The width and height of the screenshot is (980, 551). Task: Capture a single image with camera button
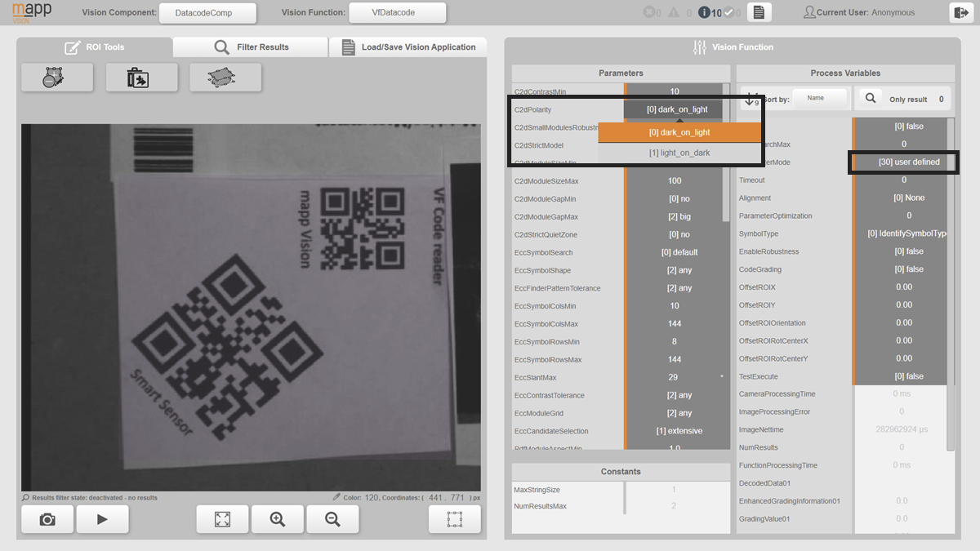(x=47, y=519)
